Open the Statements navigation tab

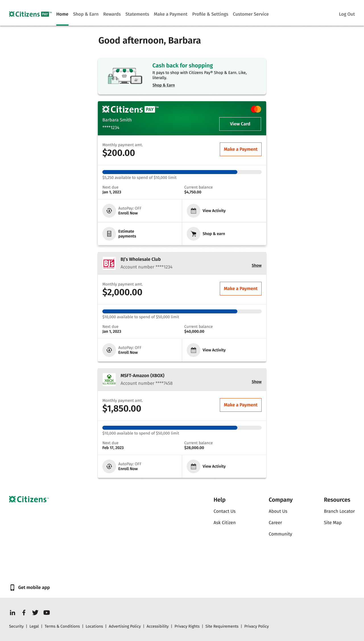137,14
